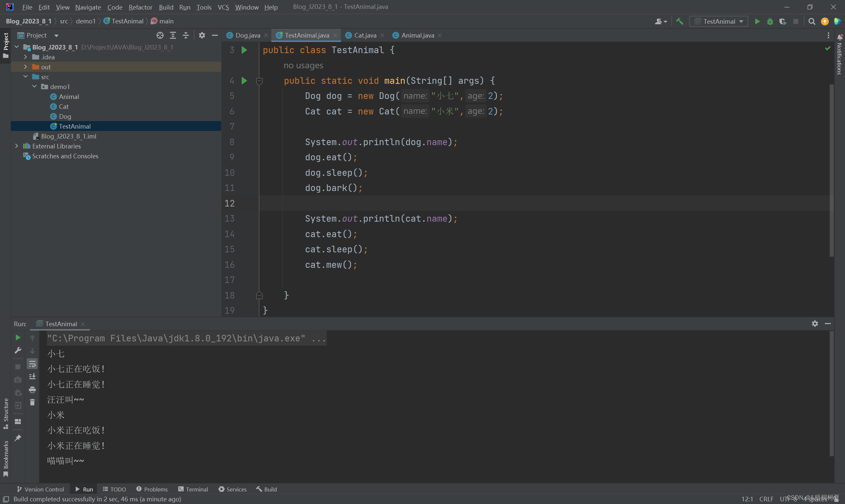Click the Debug bug icon in toolbar
845x504 pixels.
click(x=770, y=21)
